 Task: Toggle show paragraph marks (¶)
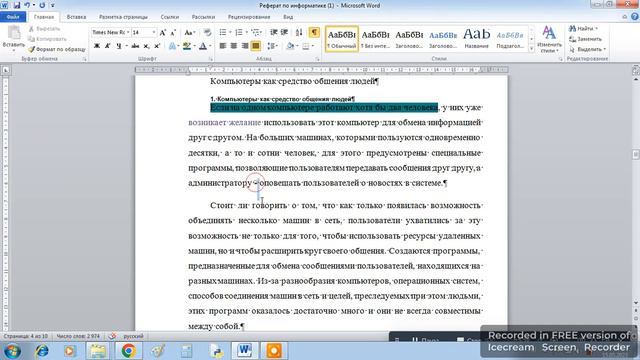pos(314,32)
